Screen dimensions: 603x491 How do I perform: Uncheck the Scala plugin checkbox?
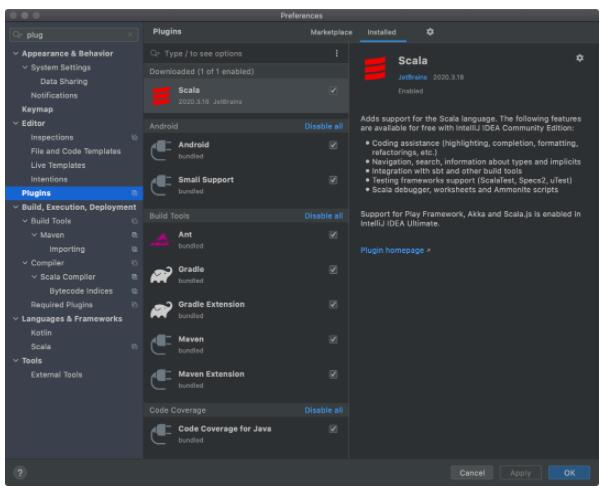click(333, 91)
